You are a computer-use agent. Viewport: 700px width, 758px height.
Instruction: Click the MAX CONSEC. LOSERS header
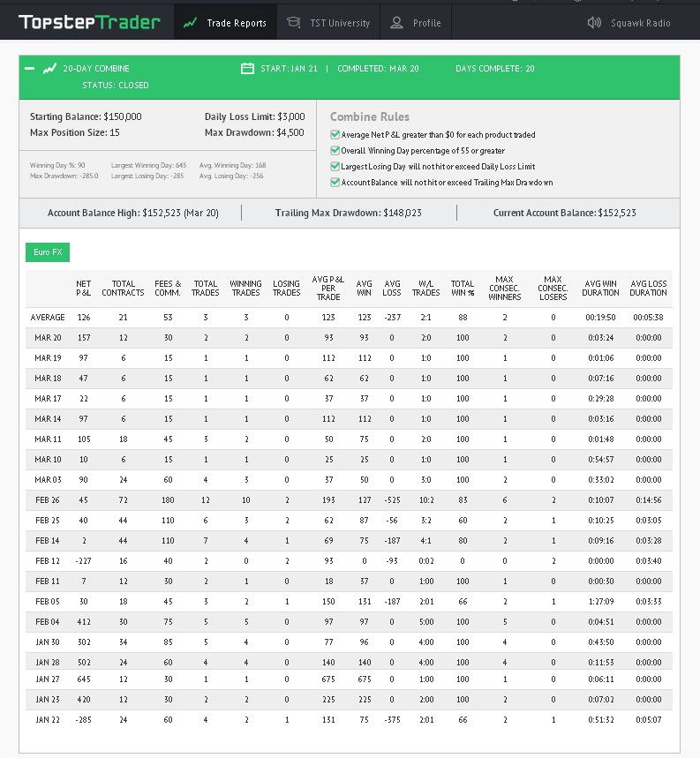(x=553, y=289)
